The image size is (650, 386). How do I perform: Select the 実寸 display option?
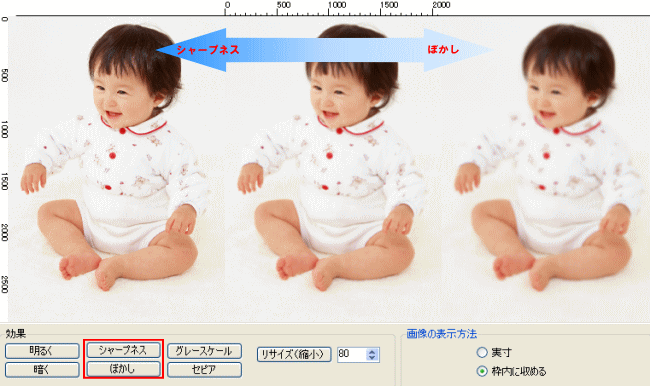click(x=482, y=352)
